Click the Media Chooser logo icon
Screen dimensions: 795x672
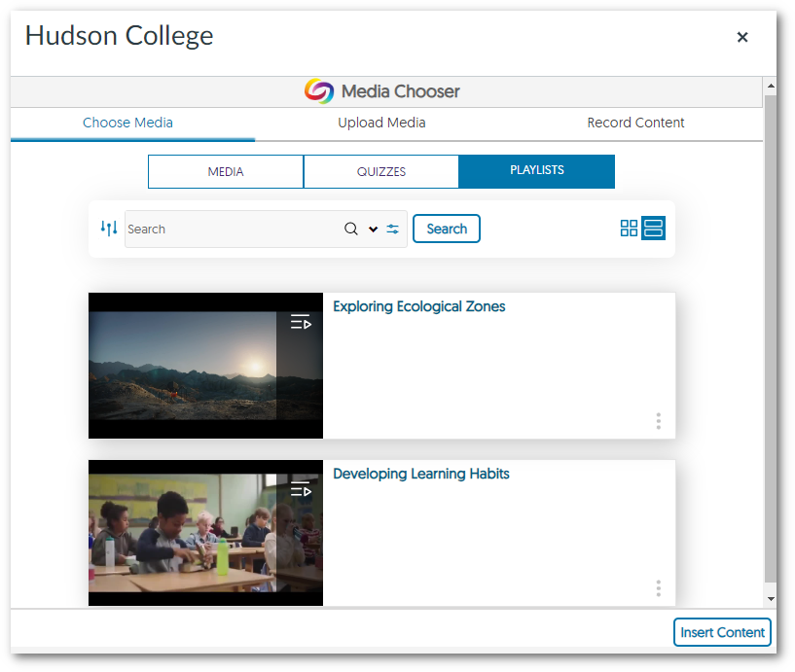pos(318,91)
